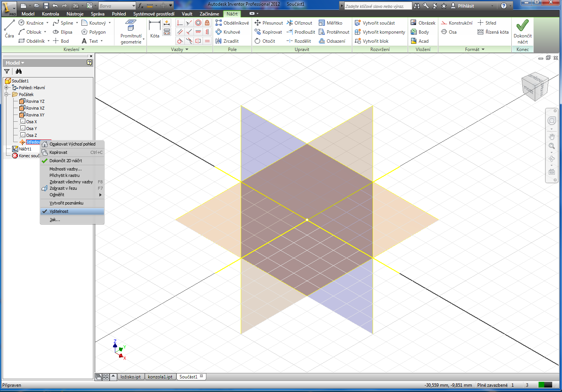
Task: Click the ViewCube
Action: (535, 87)
